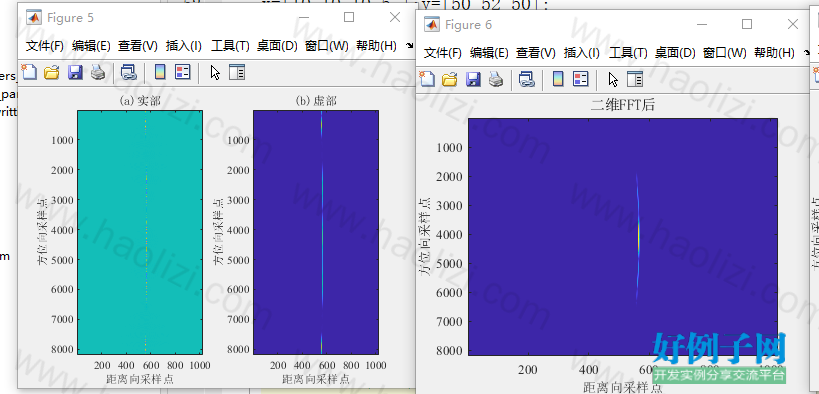The image size is (819, 394).
Task: Open 桌面(D) menu in Figure 5
Action: (x=277, y=45)
